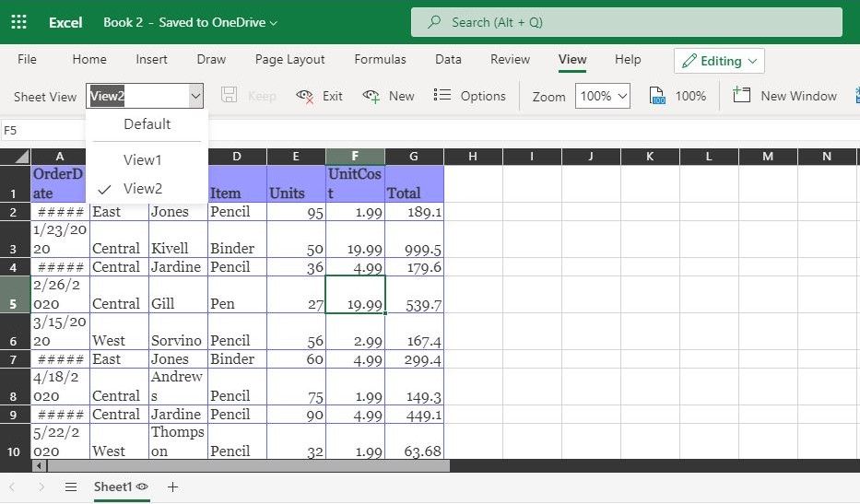Switch to the Formulas tab
Image resolution: width=860 pixels, height=504 pixels.
coord(380,59)
